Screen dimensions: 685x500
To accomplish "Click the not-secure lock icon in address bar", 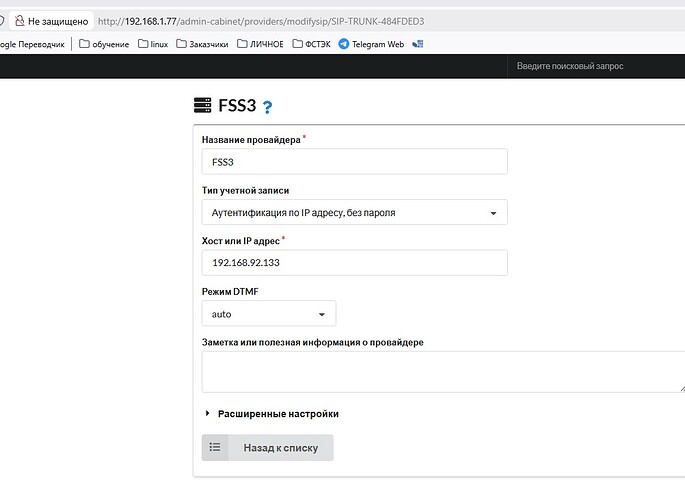I will [19, 21].
